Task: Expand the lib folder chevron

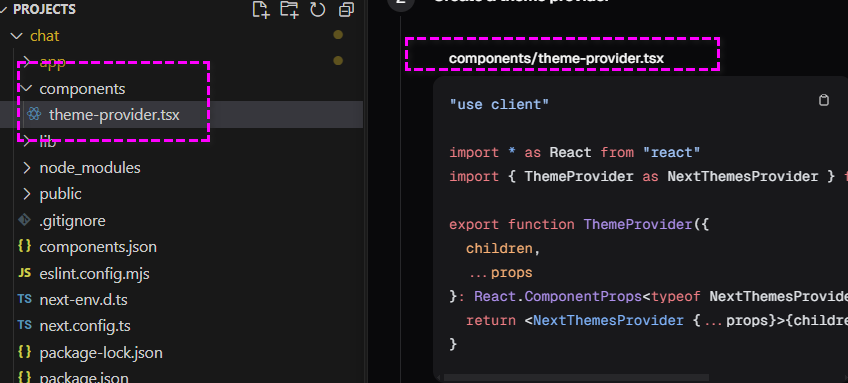Action: pyautogui.click(x=26, y=141)
